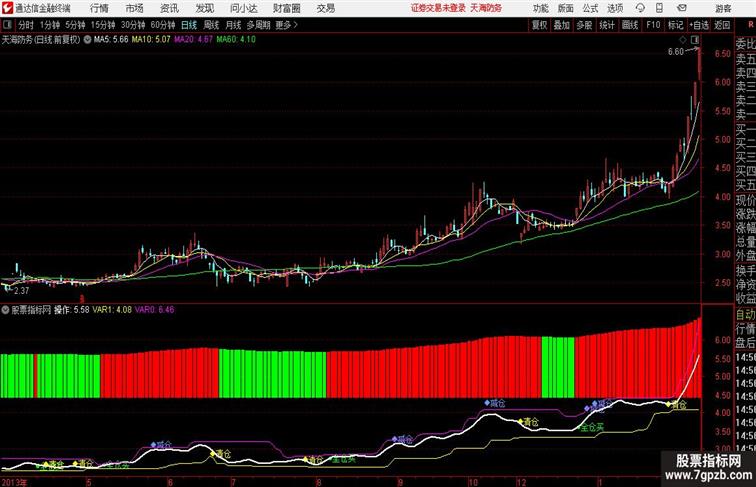Viewport: 756px width, 487px height.
Task: Click the 标记 mark button
Action: (x=675, y=25)
